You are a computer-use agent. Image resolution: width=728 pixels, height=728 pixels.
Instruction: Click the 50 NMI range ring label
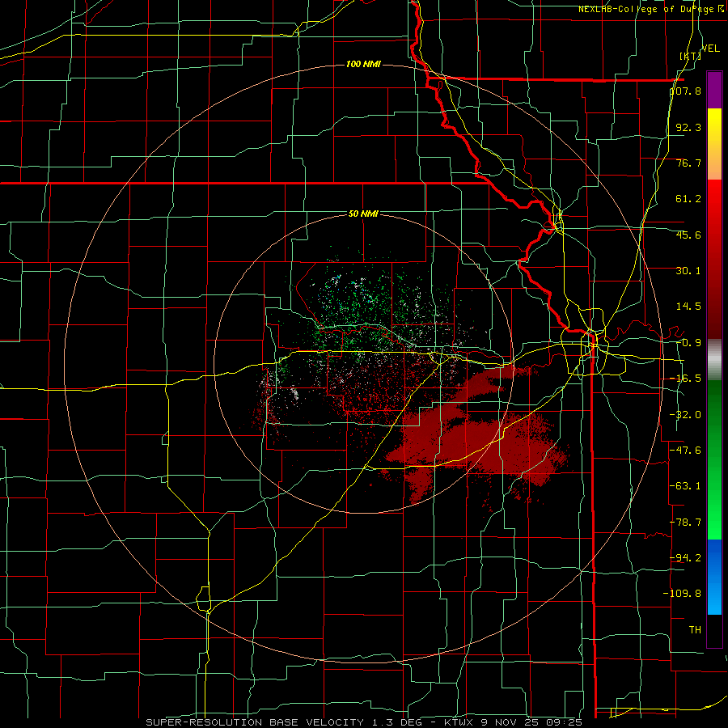pyautogui.click(x=363, y=214)
